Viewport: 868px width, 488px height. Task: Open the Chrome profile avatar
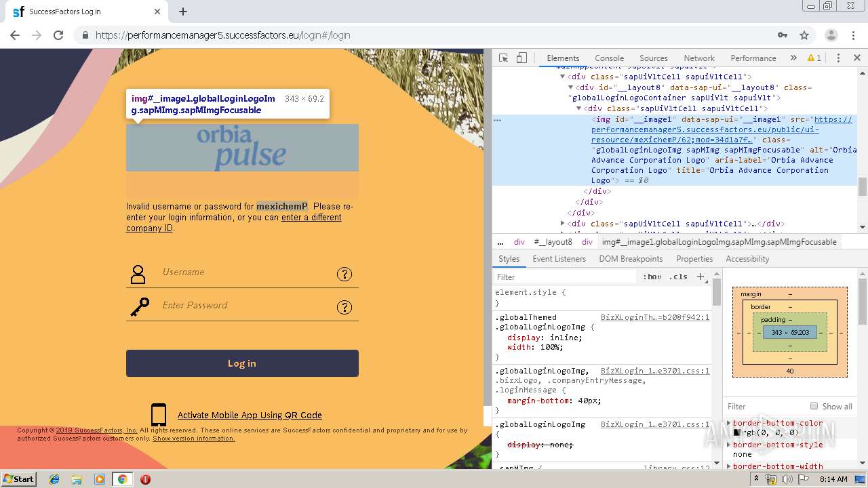(x=831, y=35)
